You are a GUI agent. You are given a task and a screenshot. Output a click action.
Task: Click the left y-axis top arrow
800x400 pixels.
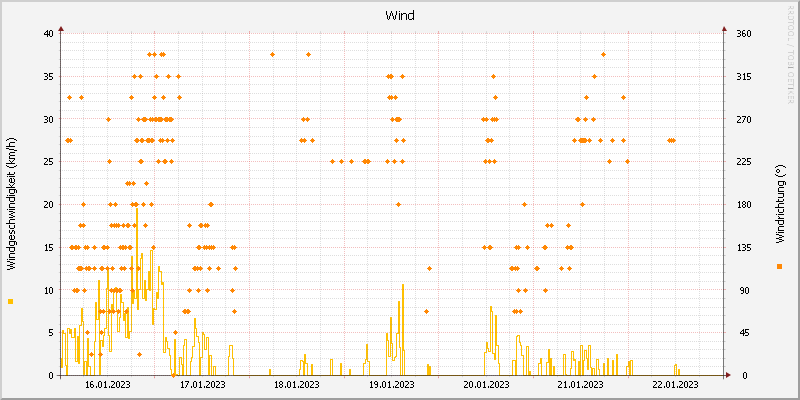[x=61, y=29]
